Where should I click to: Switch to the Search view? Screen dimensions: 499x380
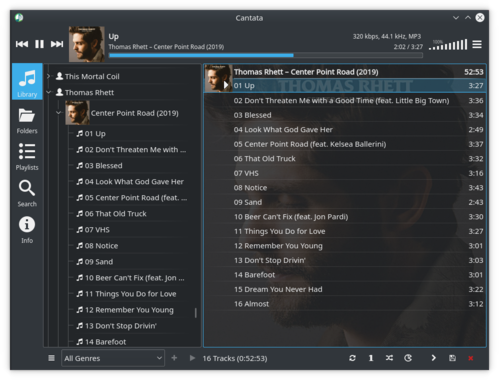[27, 194]
